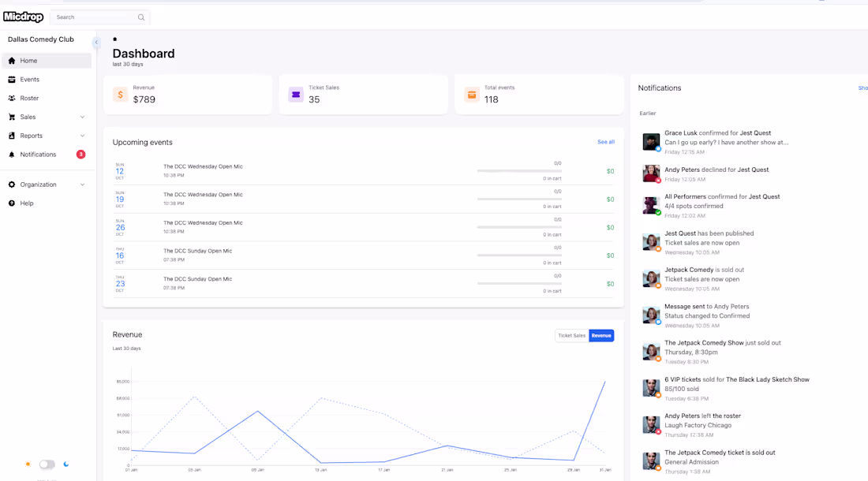The image size is (868, 481).
Task: Click the Ticket Sales 35 card
Action: pos(363,95)
